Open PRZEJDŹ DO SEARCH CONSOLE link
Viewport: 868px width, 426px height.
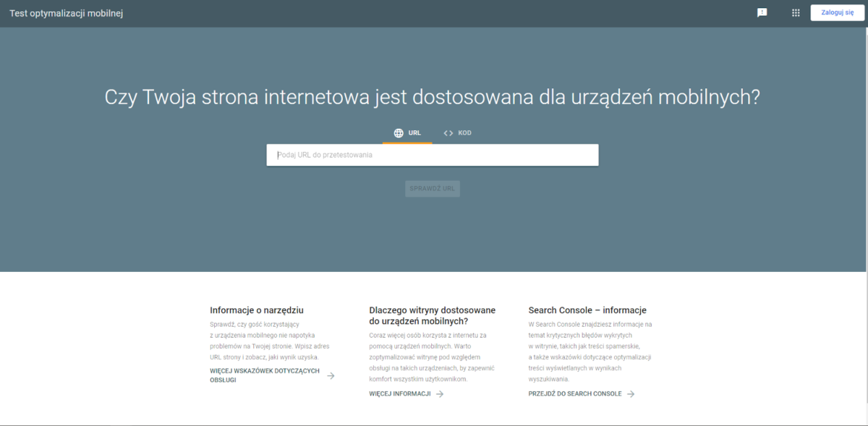coord(575,394)
